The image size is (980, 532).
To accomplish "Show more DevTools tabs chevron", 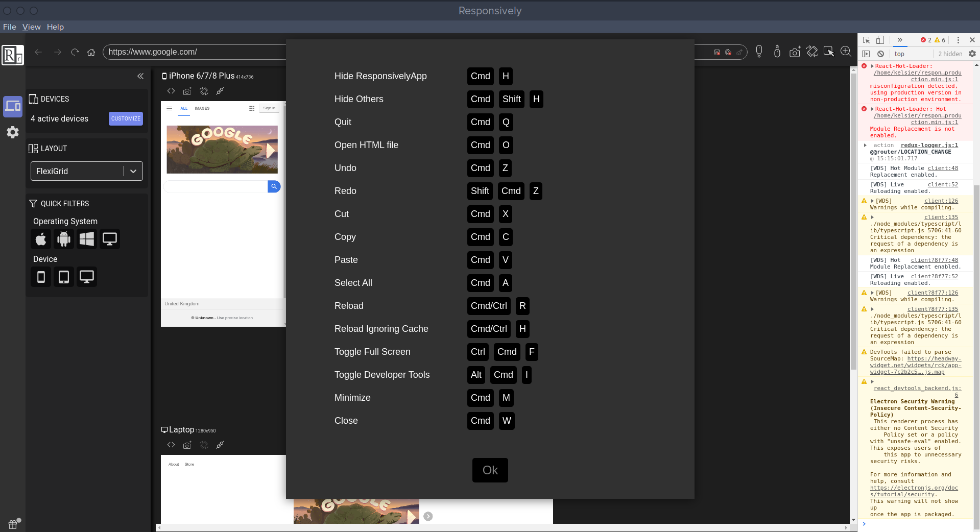I will tap(900, 40).
